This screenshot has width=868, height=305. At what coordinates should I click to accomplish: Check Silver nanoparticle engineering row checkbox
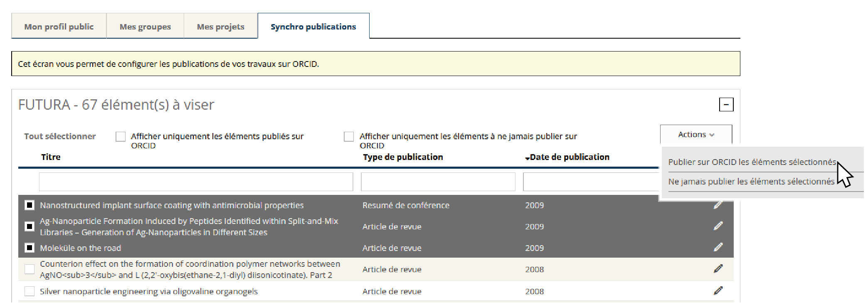click(30, 291)
